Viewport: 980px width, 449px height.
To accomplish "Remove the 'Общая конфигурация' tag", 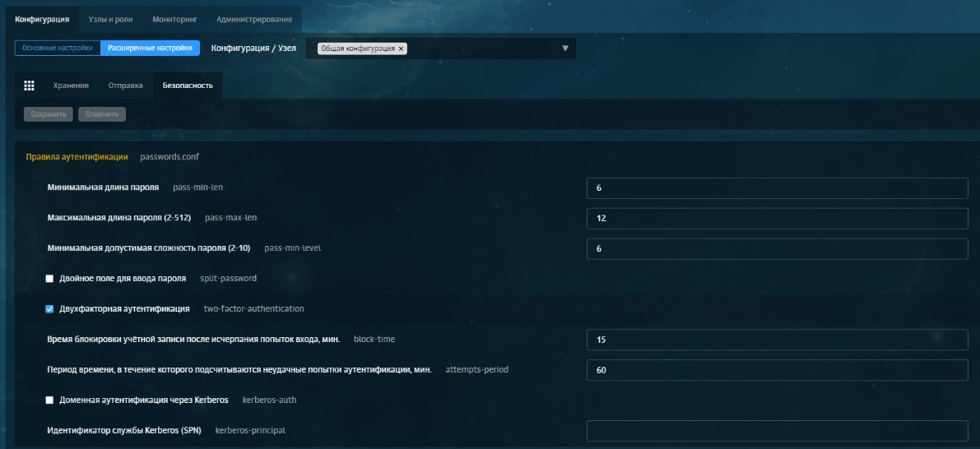I will pyautogui.click(x=402, y=49).
